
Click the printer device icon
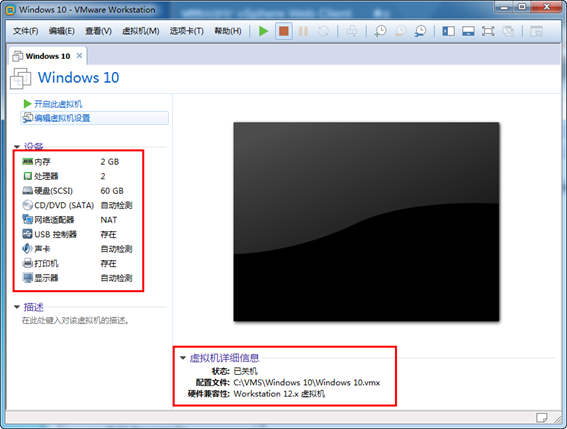click(x=27, y=263)
